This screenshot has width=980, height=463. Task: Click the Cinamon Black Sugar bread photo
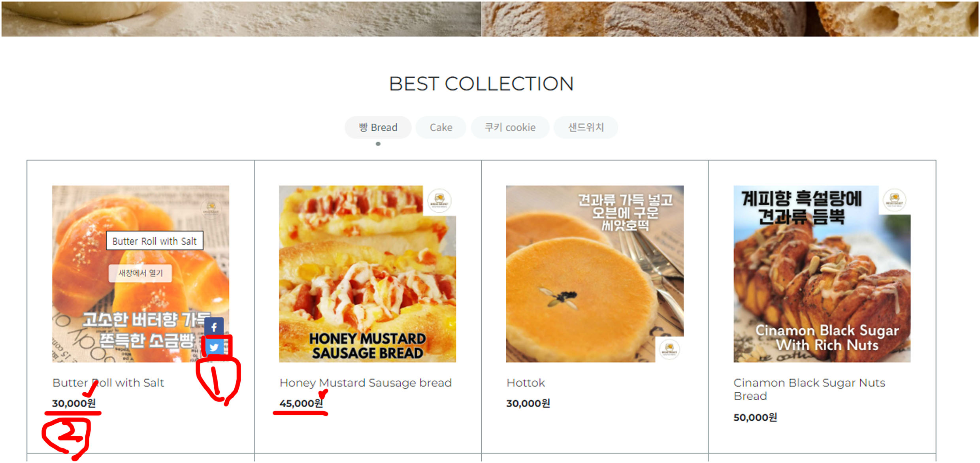pos(822,274)
